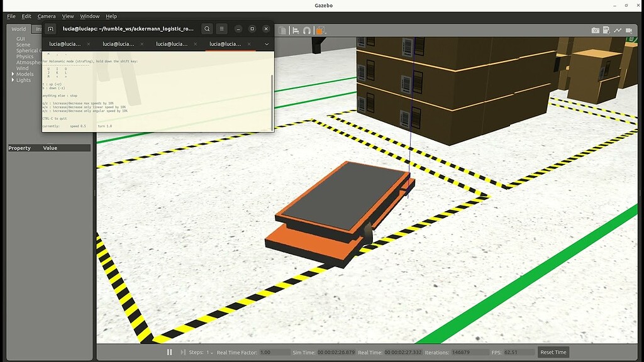644x362 pixels.
Task: Expand the Lights tree item
Action: click(14, 80)
